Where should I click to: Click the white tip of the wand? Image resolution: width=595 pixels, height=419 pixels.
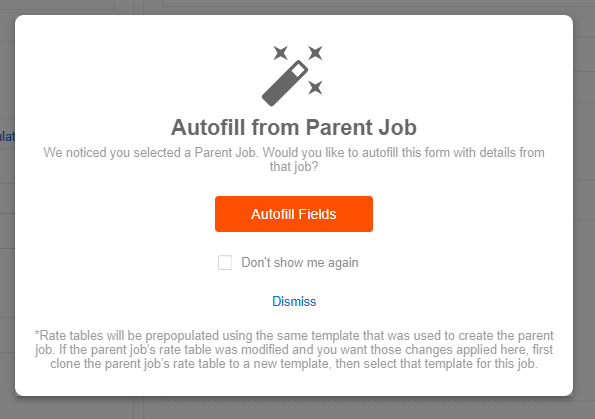(x=299, y=69)
